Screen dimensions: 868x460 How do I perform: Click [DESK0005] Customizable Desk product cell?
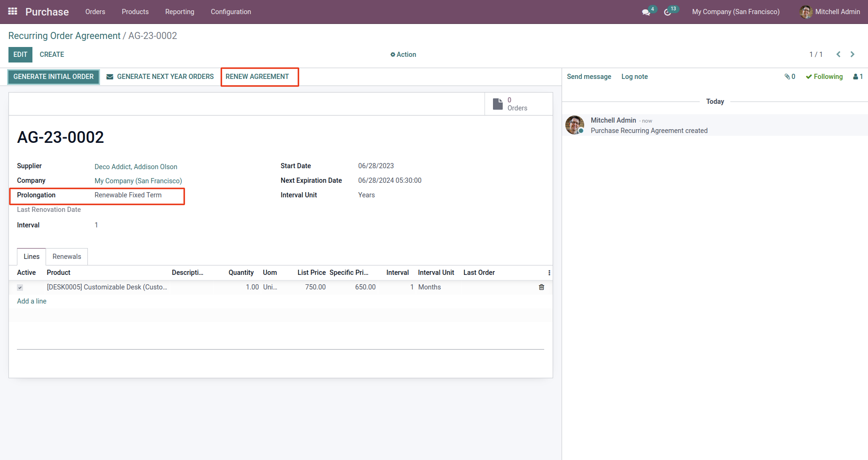(107, 287)
